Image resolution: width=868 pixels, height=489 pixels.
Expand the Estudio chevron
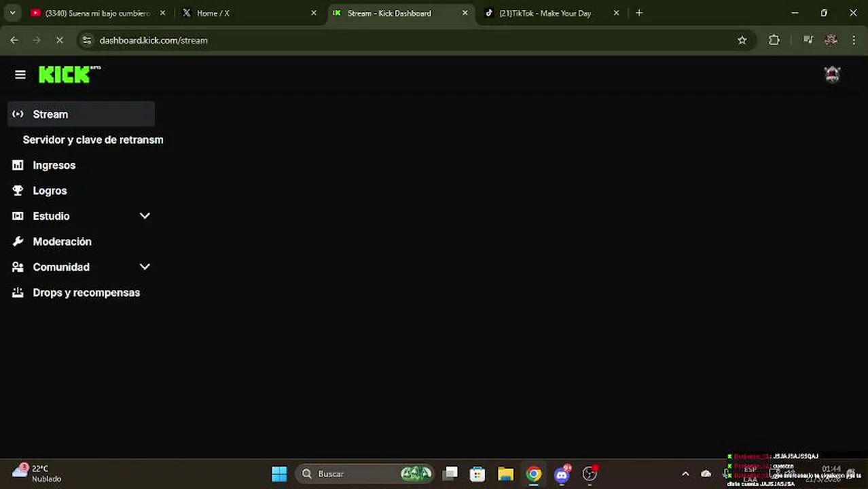(145, 216)
